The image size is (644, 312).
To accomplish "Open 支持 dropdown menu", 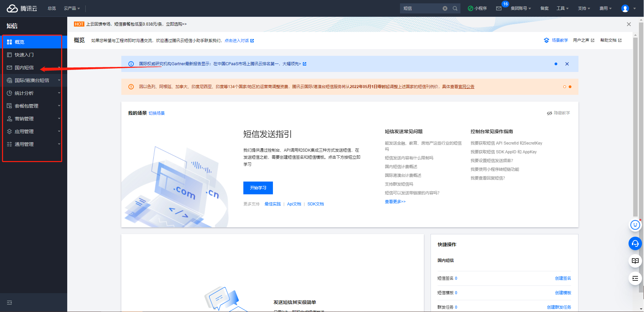I will (x=584, y=8).
